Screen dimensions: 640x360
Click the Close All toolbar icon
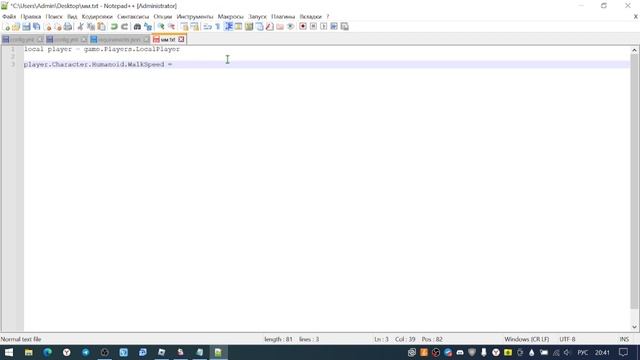pos(58,27)
